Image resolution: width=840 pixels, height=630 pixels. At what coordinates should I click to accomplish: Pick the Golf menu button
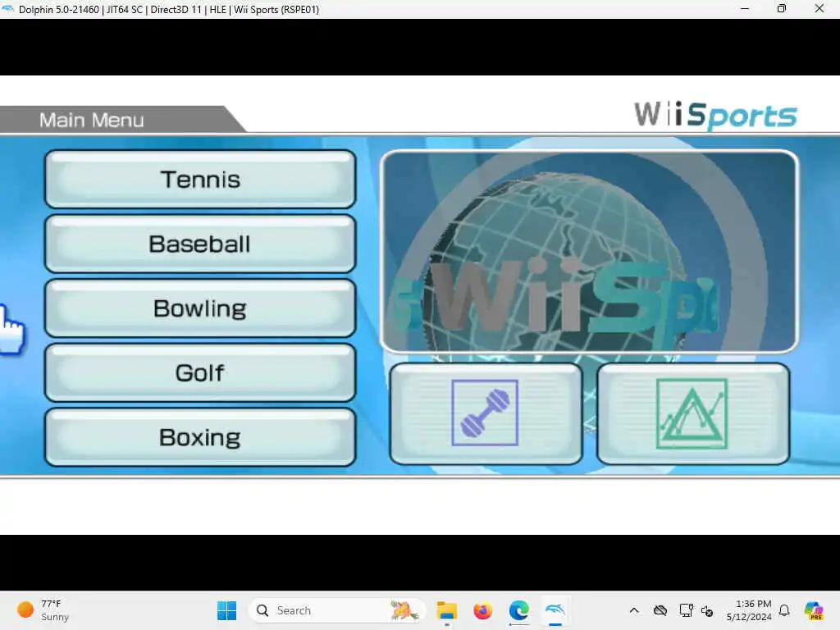pyautogui.click(x=200, y=373)
